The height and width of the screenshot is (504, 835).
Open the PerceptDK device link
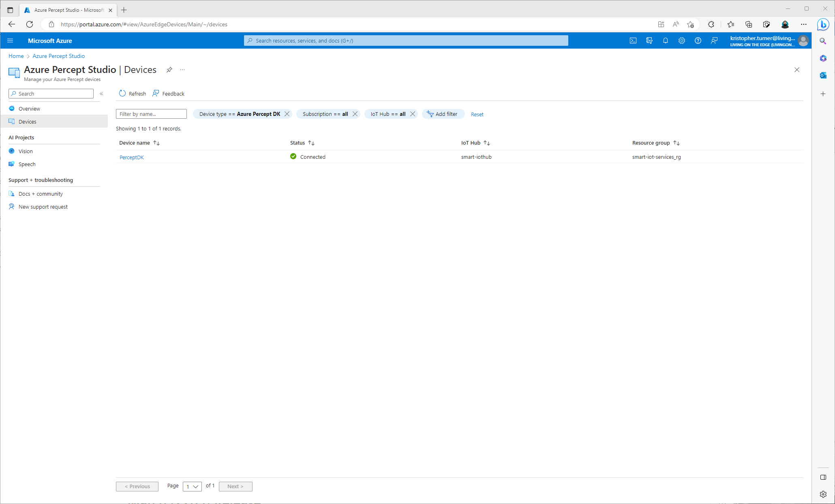click(131, 157)
